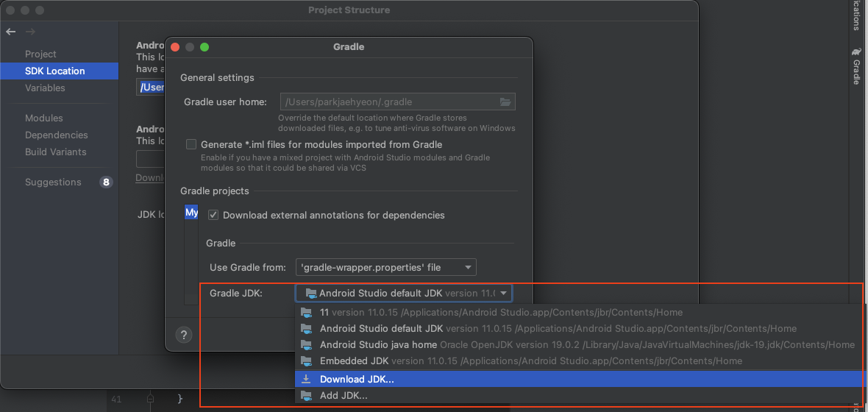The image size is (868, 412).
Task: Open the Use Gradle from dropdown
Action: (386, 268)
